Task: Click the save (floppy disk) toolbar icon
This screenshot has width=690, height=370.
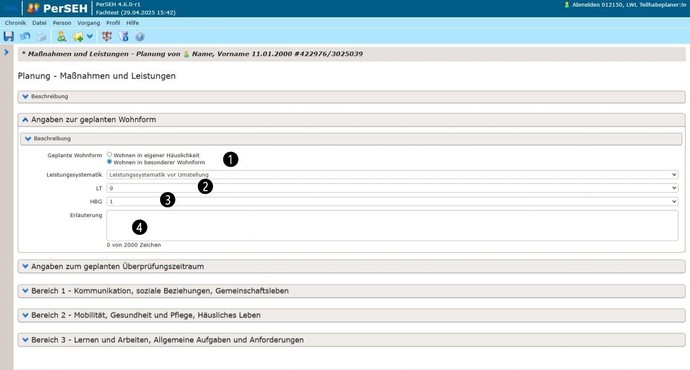Action: point(8,37)
